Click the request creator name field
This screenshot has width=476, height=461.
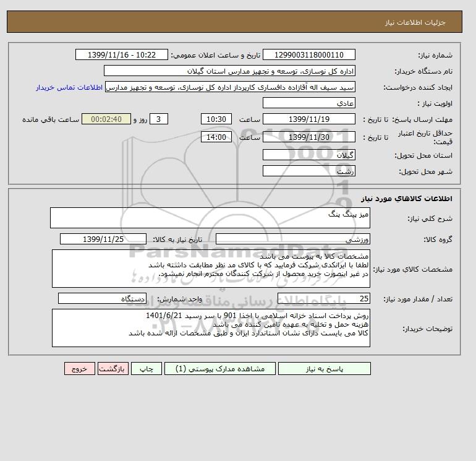pos(230,87)
